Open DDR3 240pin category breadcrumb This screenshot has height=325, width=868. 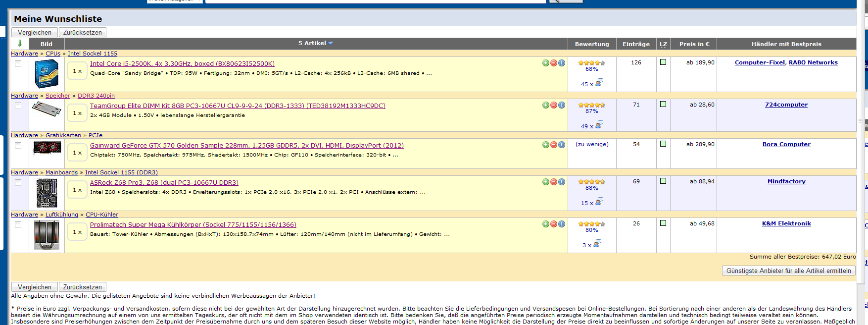coord(96,96)
